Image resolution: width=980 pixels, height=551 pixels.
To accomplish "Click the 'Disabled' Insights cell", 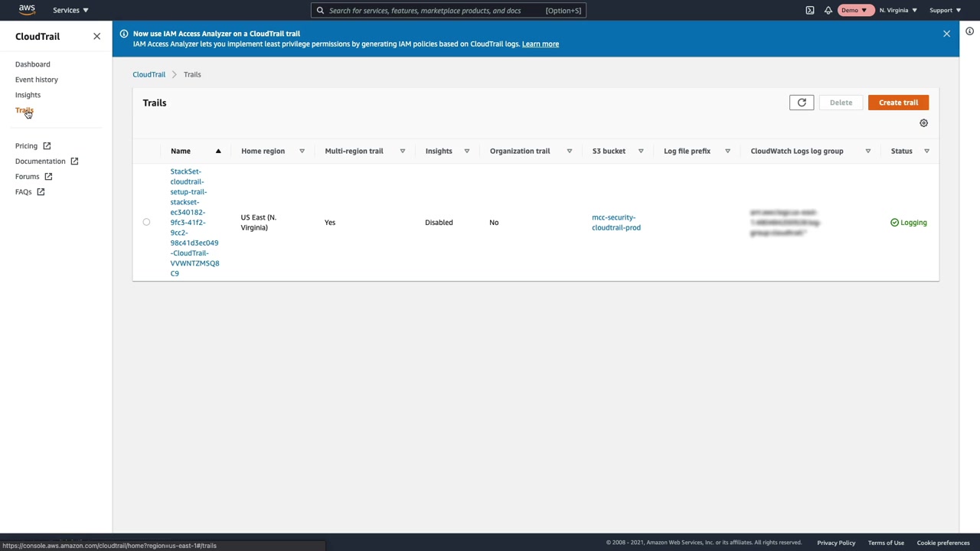I will (439, 223).
